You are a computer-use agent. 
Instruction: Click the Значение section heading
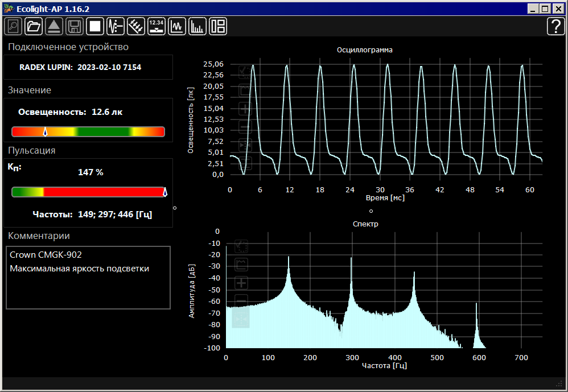[x=30, y=90]
